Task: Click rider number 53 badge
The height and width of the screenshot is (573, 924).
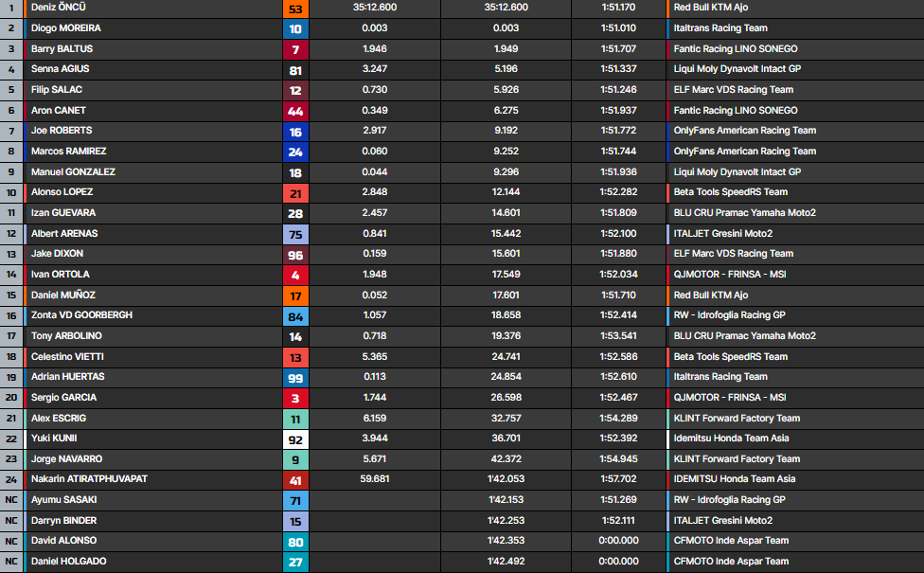Action: point(295,8)
